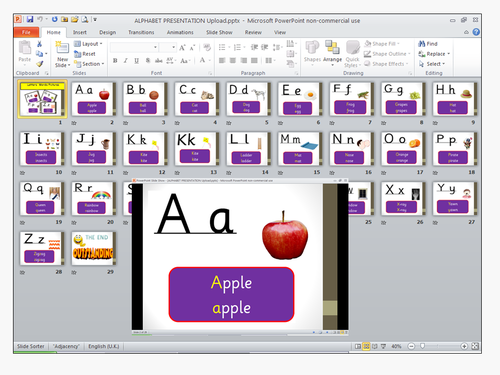Expand the Select dropdown in Editing

coord(432,64)
